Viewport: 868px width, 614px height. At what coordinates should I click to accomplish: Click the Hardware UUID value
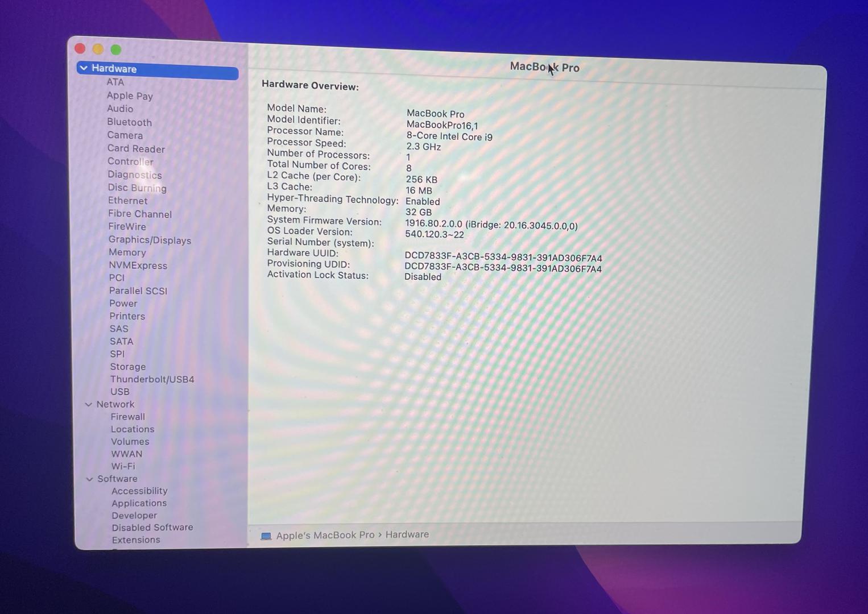(x=503, y=258)
